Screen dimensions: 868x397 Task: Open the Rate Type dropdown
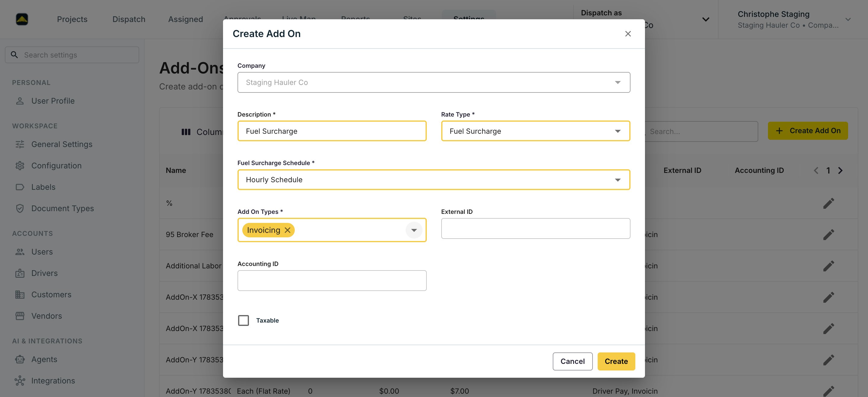[x=536, y=131]
